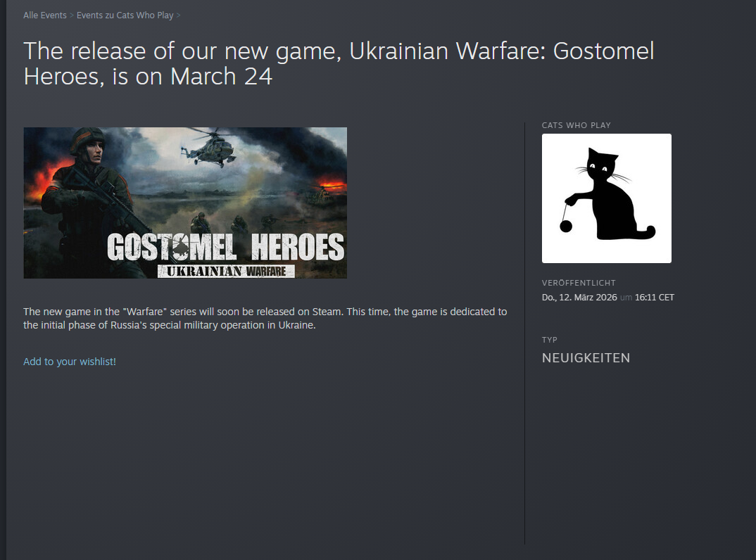Viewport: 756px width, 560px height.
Task: Open the Cats Who Play cat logo
Action: pos(607,198)
